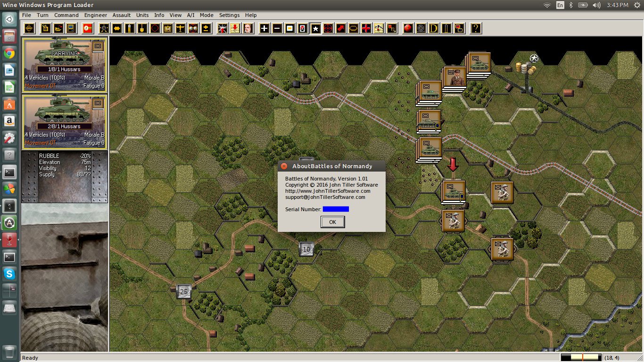Image resolution: width=644 pixels, height=362 pixels.
Task: Zoom out with the minus toolbar icon
Action: tap(277, 28)
